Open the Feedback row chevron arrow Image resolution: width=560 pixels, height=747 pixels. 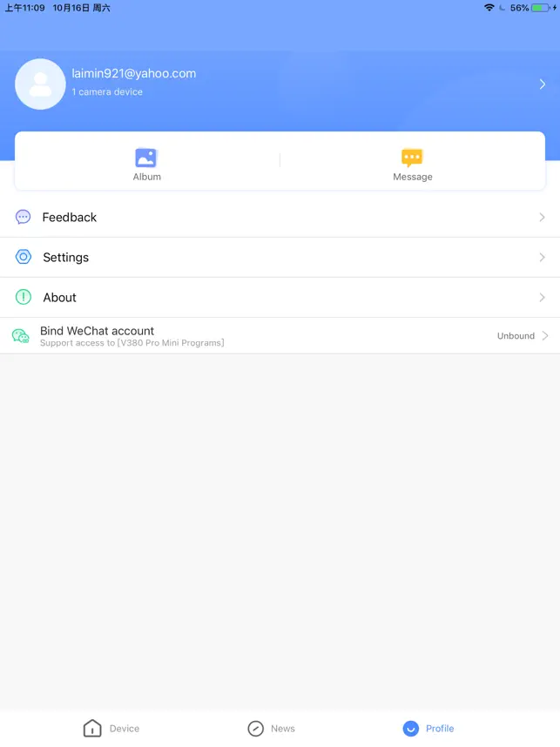pyautogui.click(x=542, y=218)
